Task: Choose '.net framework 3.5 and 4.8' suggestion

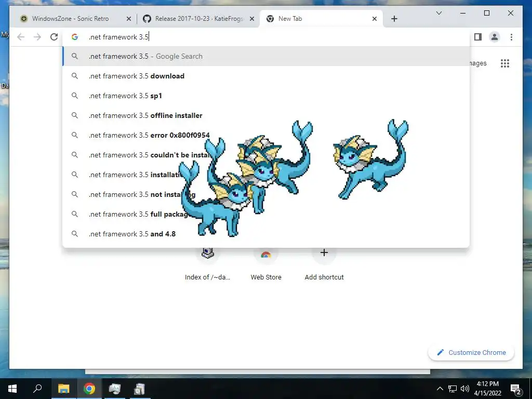Action: [x=267, y=233]
